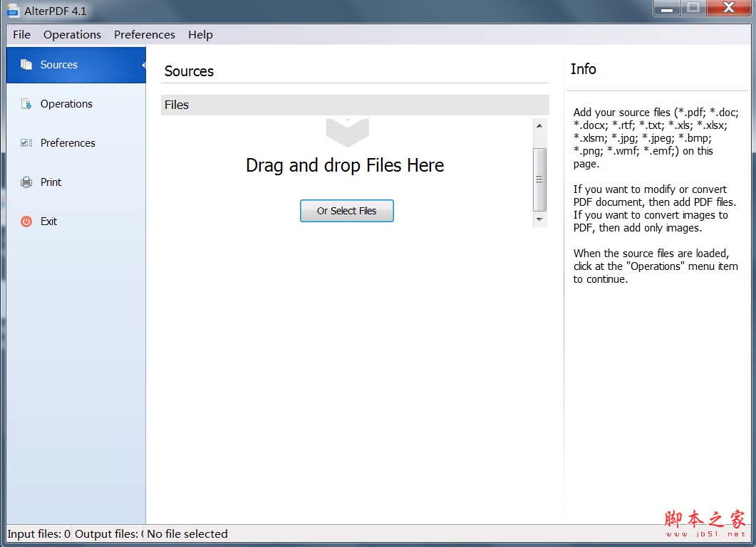Click the red Exit power icon
Screen dimensions: 756x547
point(26,222)
